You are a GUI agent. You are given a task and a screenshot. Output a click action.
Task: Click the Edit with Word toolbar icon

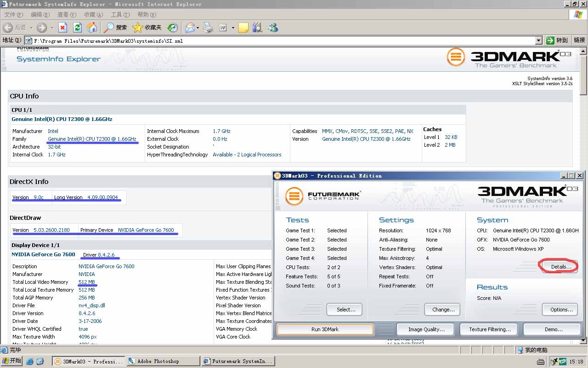(223, 28)
